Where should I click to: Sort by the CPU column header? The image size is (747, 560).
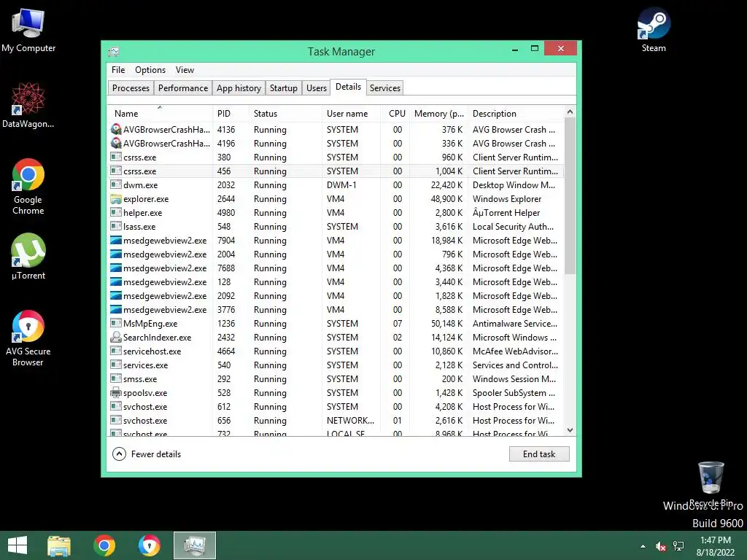pos(396,113)
